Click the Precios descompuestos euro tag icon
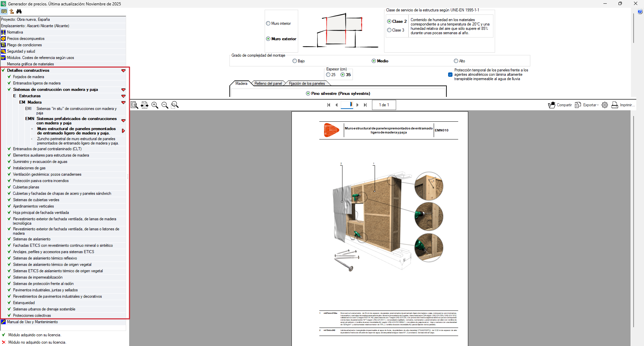 [3, 39]
